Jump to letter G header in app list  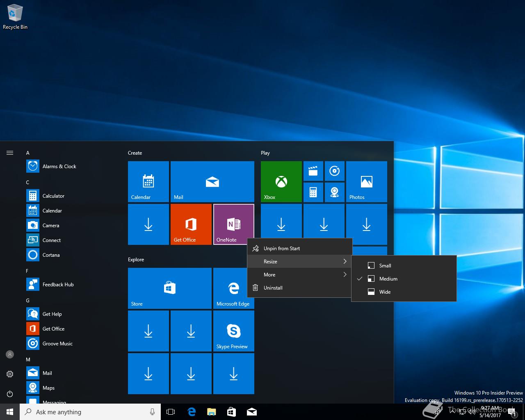[x=28, y=301]
